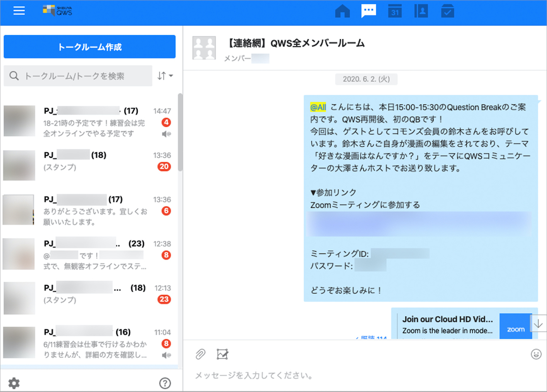Screen dimensions: 547x392
Task: Click the トークルーム/トークを検索 search field
Action: click(78, 76)
